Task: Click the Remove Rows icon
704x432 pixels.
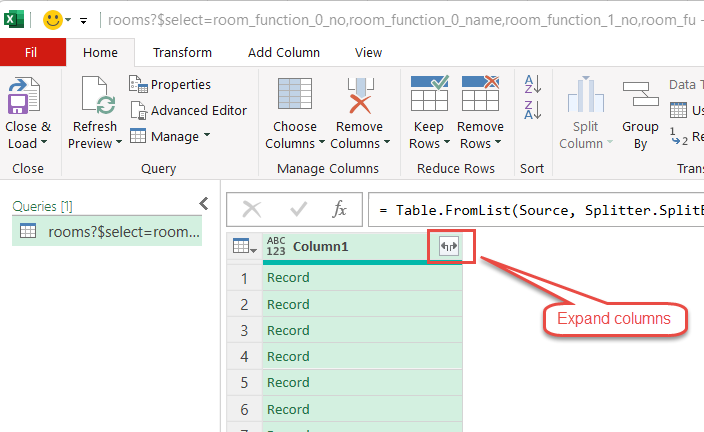Action: click(480, 97)
